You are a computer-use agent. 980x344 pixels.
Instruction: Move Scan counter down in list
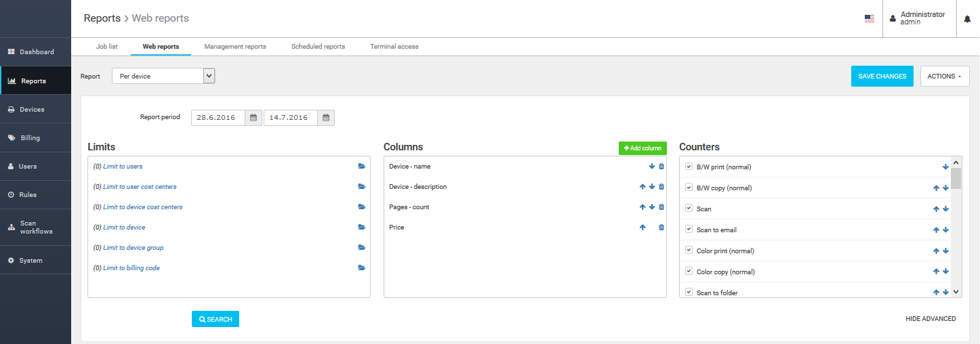click(945, 209)
